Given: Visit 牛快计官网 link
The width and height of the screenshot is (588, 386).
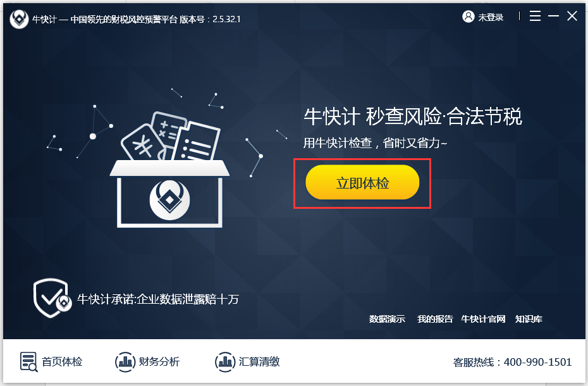Looking at the screenshot, I should tap(483, 319).
